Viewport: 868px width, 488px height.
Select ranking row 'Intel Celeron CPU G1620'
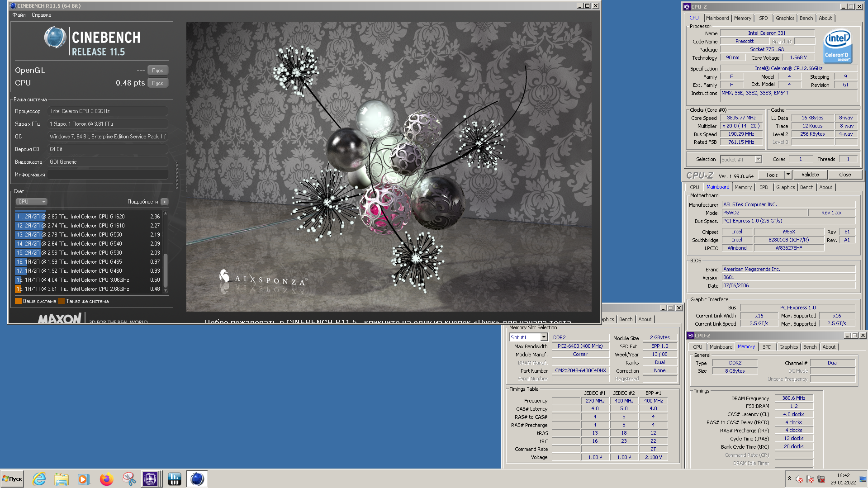89,217
